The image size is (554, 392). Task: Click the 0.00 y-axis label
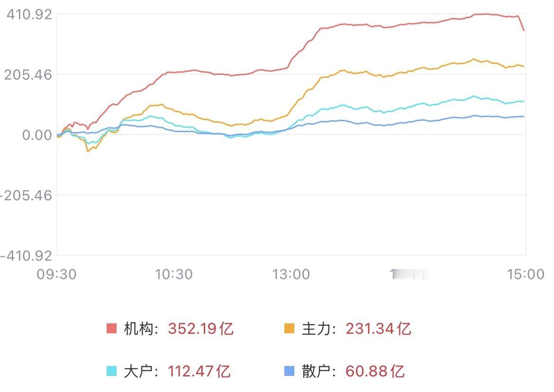(37, 135)
